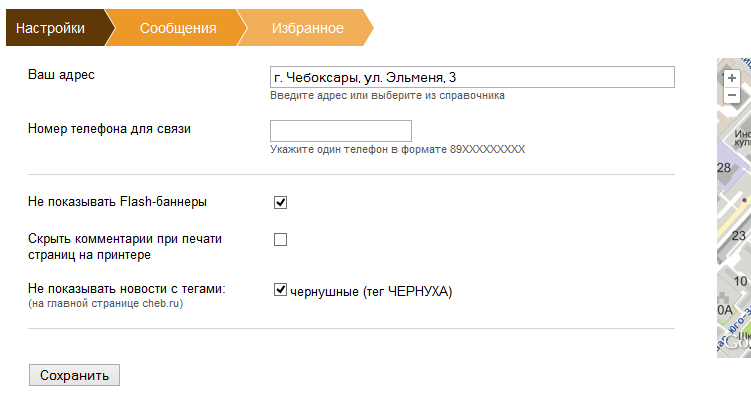Go to the Избранное tab
Image resolution: width=751 pixels, height=396 pixels.
pos(307,28)
